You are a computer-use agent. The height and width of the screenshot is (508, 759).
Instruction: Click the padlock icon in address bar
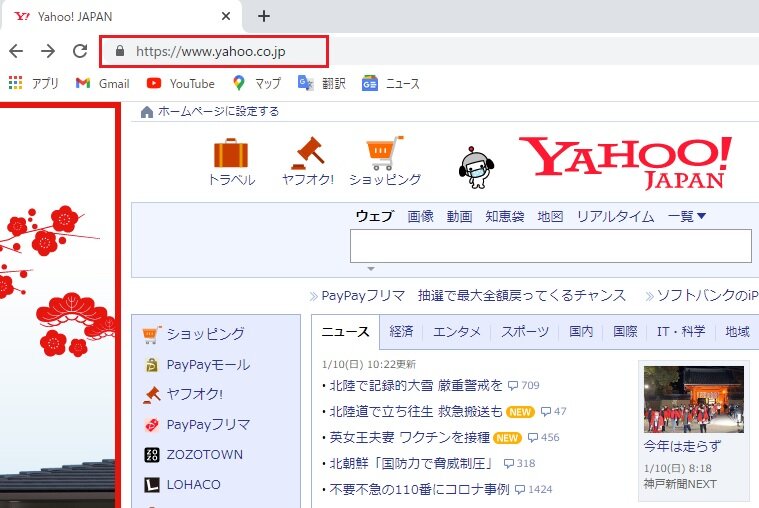click(120, 51)
